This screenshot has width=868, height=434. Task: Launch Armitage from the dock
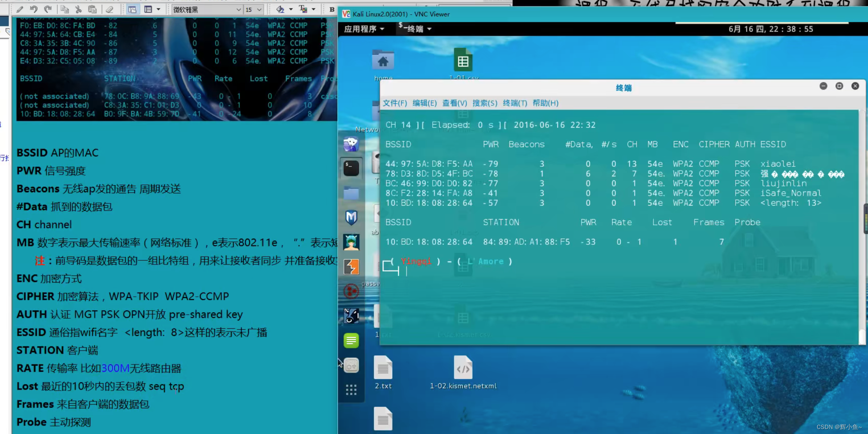[x=351, y=242]
